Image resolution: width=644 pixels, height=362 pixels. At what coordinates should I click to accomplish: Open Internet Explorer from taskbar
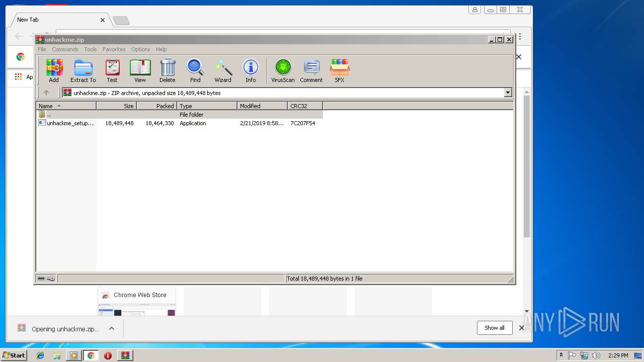40,355
